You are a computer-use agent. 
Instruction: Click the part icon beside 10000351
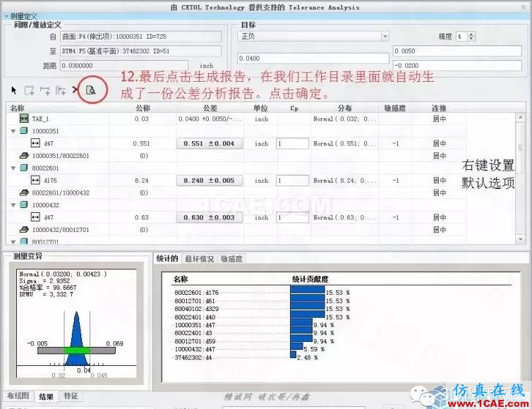click(24, 130)
